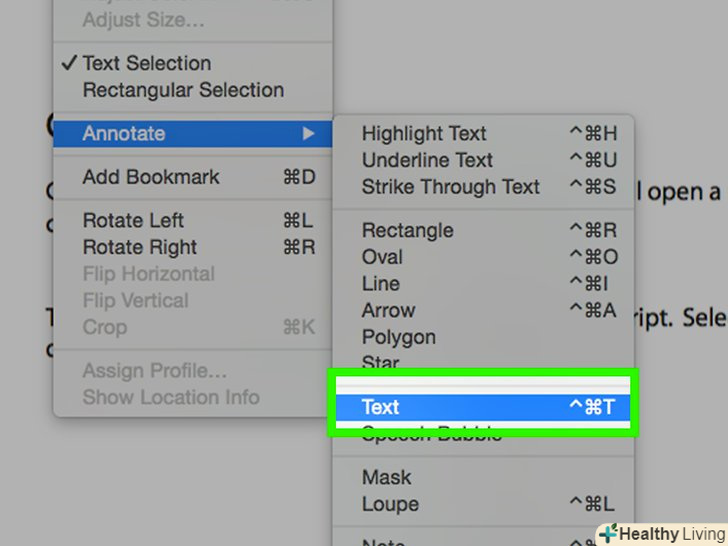Toggle the checked Text Selection mode
Viewport: 728px width, 546px height.
tap(146, 63)
